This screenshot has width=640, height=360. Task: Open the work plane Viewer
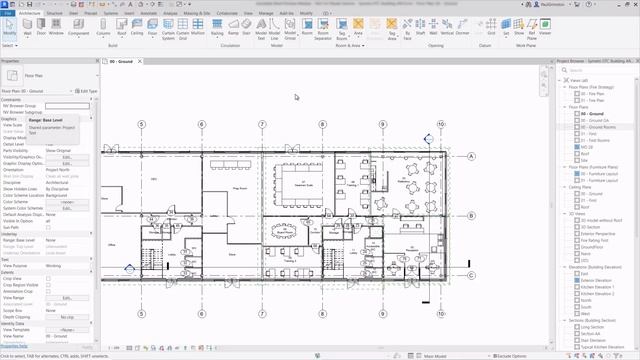545,27
